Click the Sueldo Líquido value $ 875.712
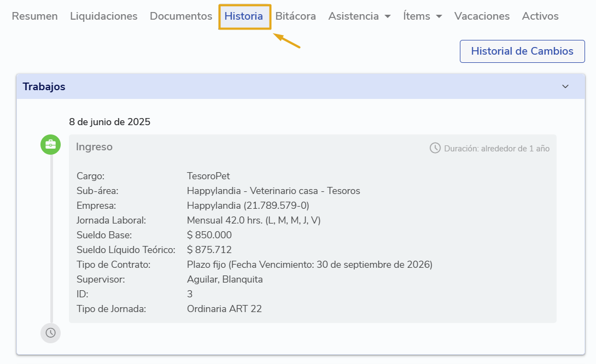The image size is (596, 364). [x=209, y=250]
